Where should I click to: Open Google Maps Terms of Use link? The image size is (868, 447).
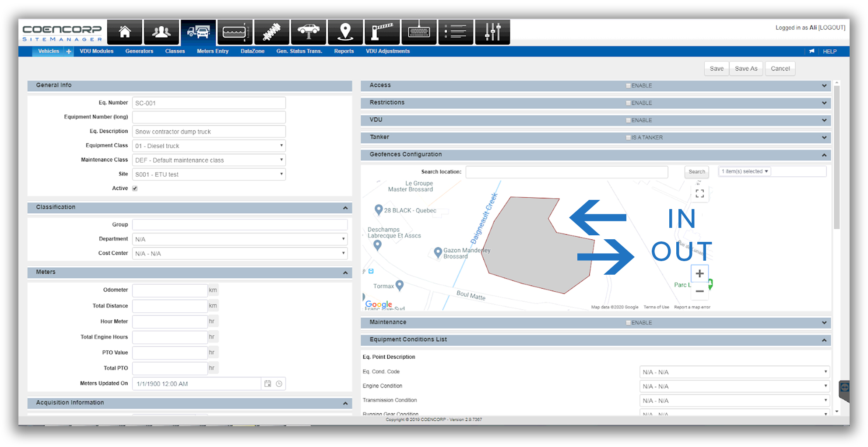(x=656, y=307)
